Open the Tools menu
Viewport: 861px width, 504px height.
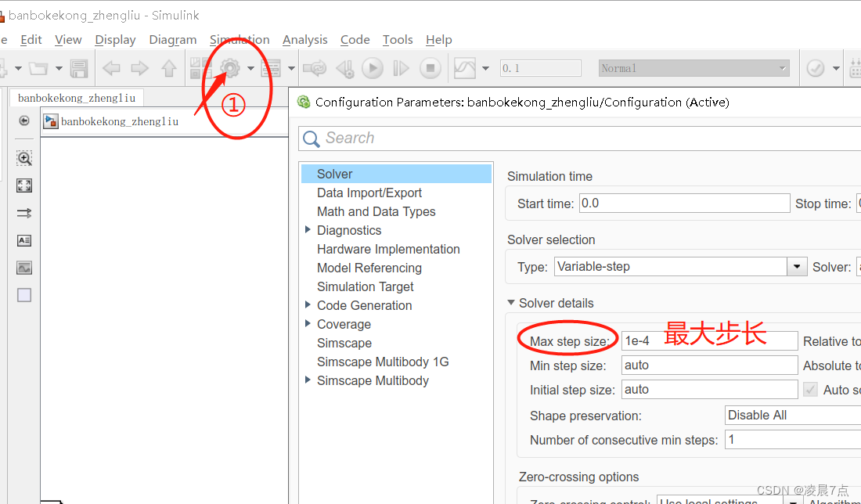(x=398, y=40)
